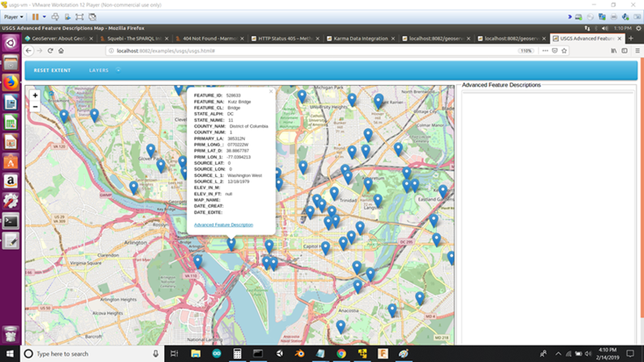
Task: Send Ctrl+Alt+Del to virtual machine
Action: tap(55, 17)
